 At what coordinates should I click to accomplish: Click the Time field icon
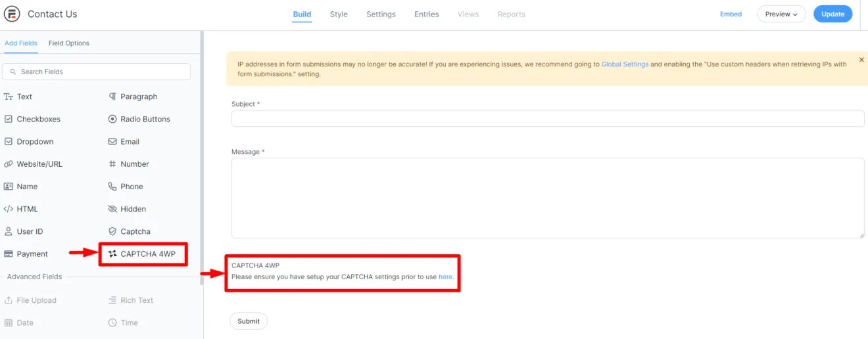[112, 323]
